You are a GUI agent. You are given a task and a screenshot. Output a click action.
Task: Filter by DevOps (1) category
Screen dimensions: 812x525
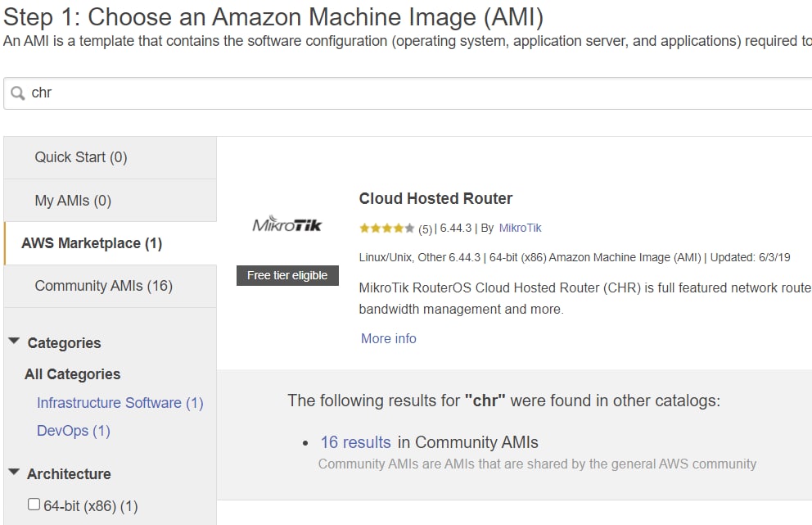pyautogui.click(x=74, y=431)
